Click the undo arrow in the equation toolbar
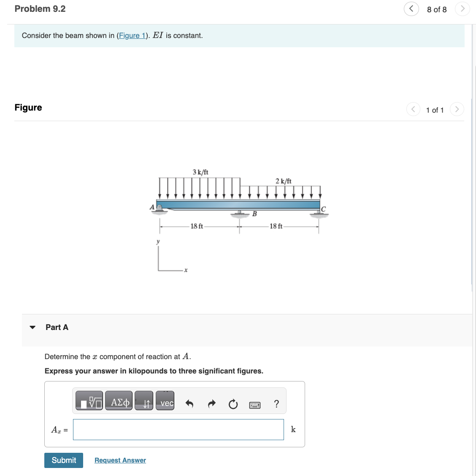Image resolution: width=476 pixels, height=476 pixels. 189,403
